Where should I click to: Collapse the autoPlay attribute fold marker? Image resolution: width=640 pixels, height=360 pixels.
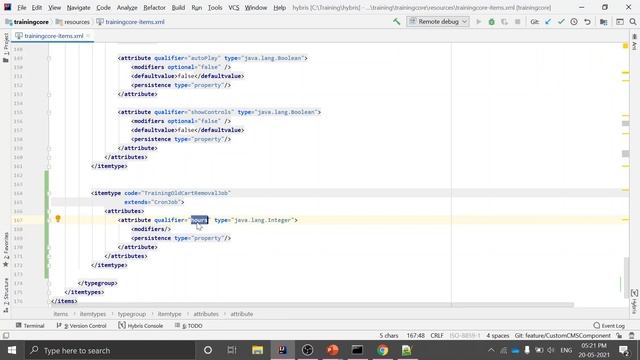pyautogui.click(x=49, y=58)
